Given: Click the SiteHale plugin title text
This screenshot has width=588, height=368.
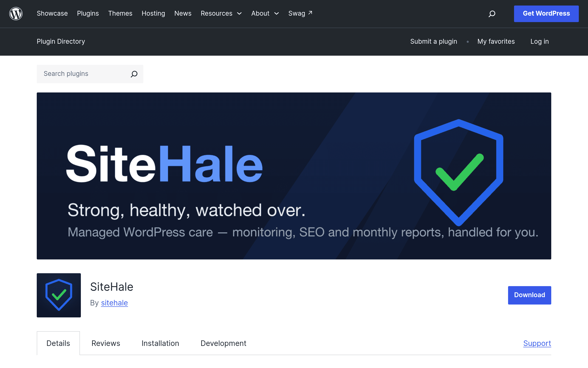Looking at the screenshot, I should tap(112, 287).
